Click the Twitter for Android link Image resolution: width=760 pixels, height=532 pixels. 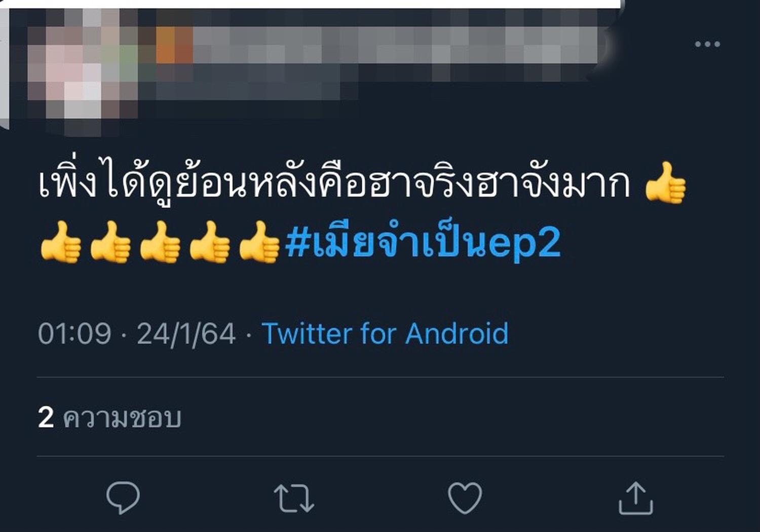[385, 333]
